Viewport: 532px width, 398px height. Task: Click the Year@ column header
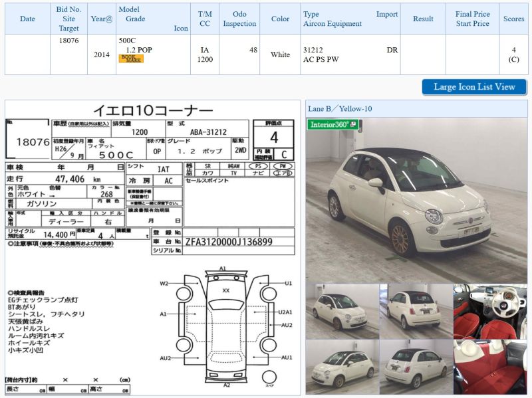(102, 19)
